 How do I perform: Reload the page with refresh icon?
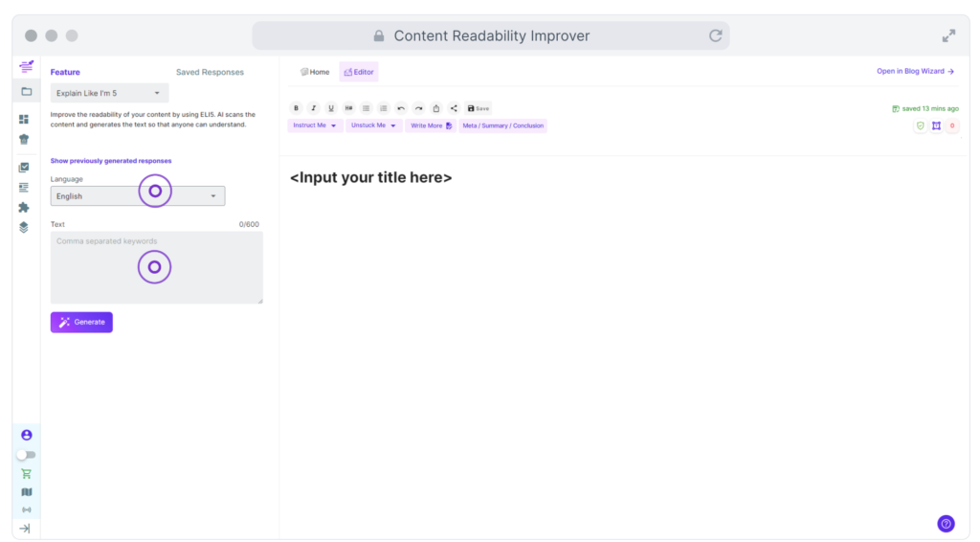[x=716, y=35]
